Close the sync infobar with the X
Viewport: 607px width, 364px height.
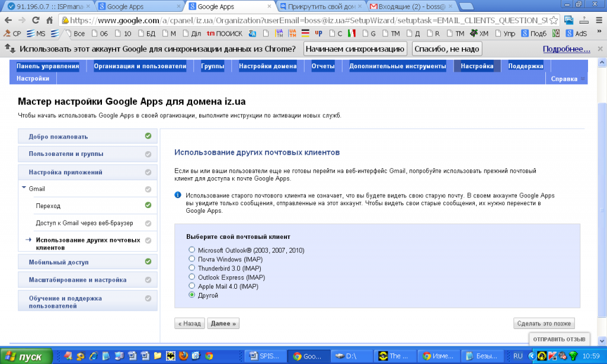click(x=600, y=49)
